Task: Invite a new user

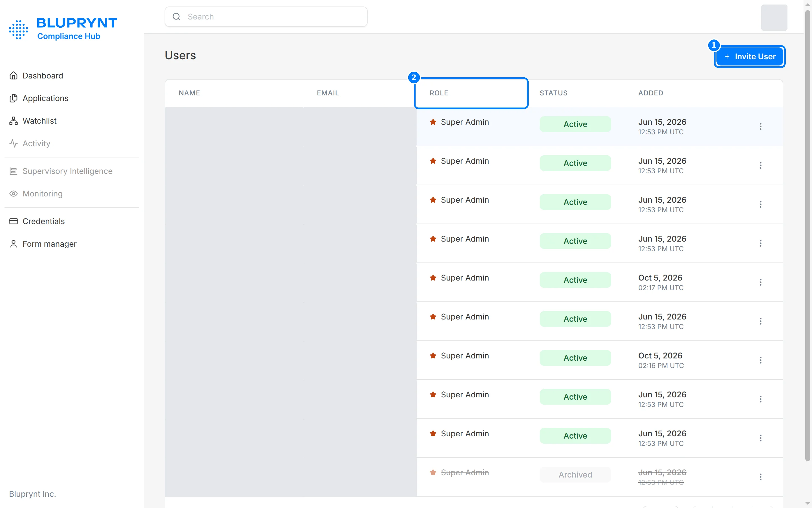Action: [x=750, y=56]
